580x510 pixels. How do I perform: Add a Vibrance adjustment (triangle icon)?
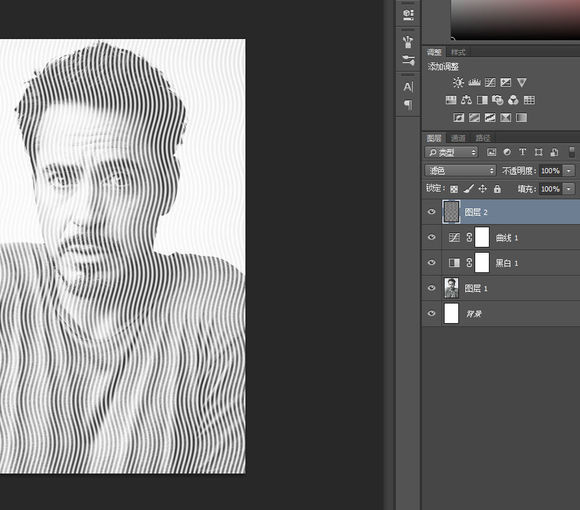(522, 82)
